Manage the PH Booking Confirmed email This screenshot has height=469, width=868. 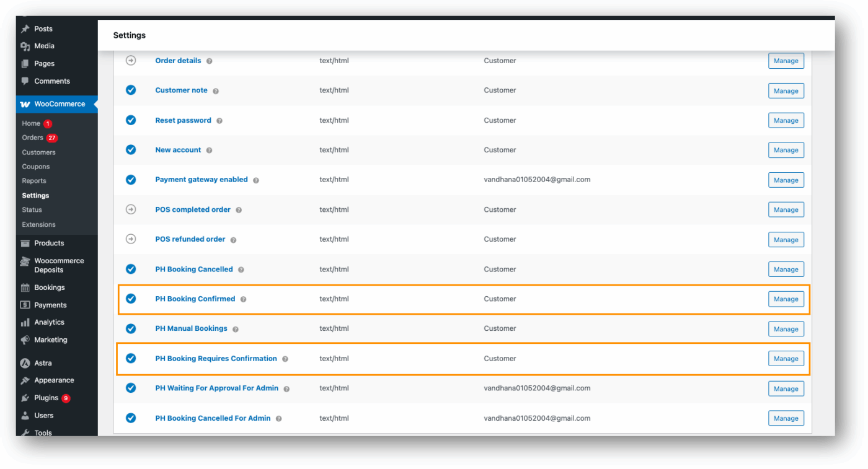click(x=786, y=299)
